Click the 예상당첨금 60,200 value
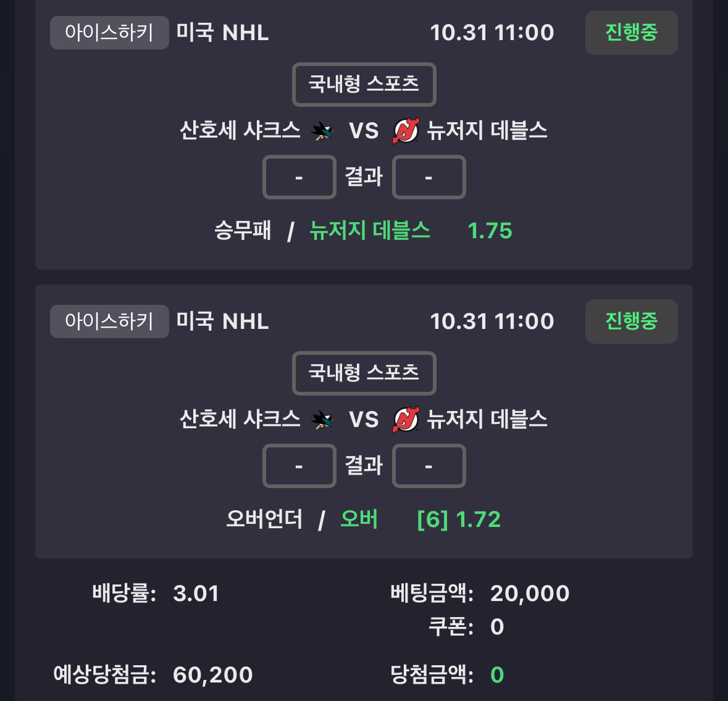This screenshot has height=701, width=728. point(213,675)
